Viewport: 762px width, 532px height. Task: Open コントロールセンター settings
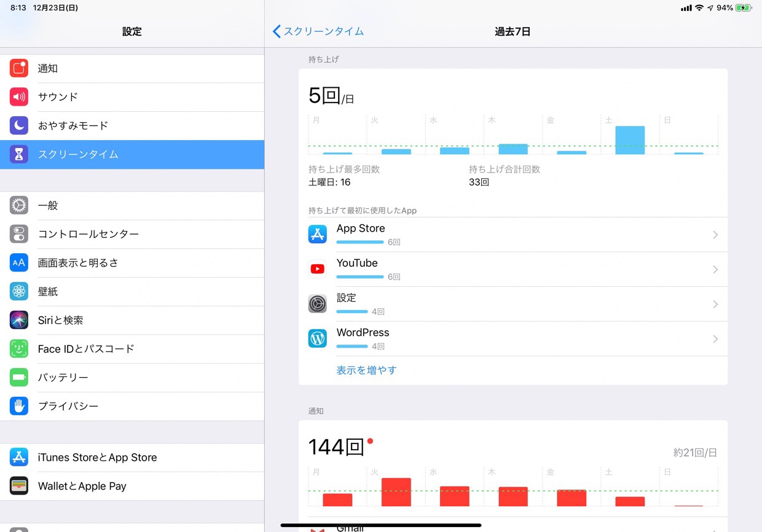pyautogui.click(x=132, y=234)
